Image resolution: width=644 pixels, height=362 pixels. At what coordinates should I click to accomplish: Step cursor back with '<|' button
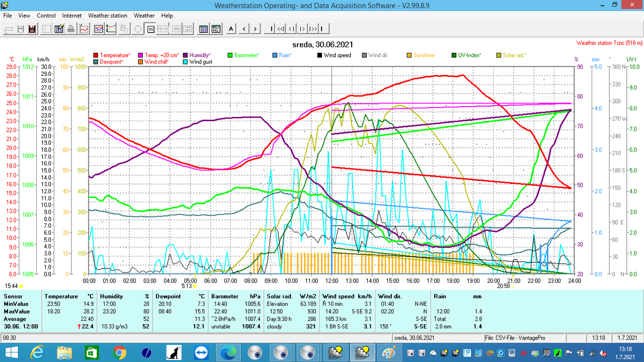click(292, 29)
